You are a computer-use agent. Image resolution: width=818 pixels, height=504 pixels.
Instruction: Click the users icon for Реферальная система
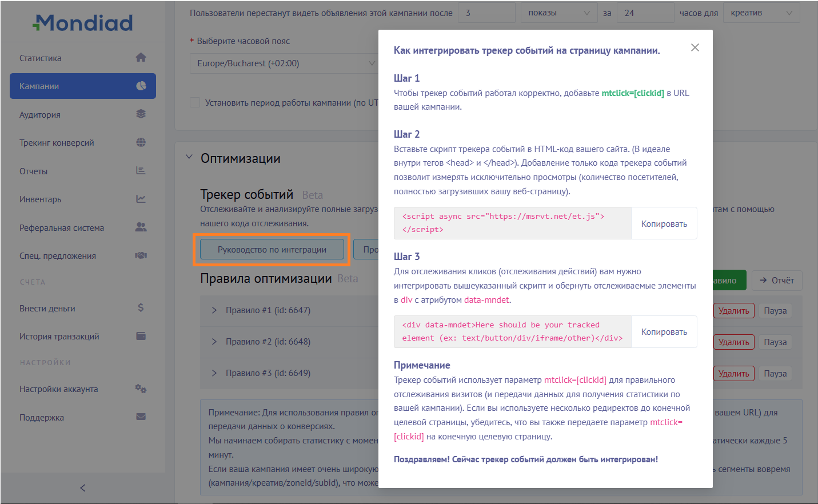(x=141, y=227)
